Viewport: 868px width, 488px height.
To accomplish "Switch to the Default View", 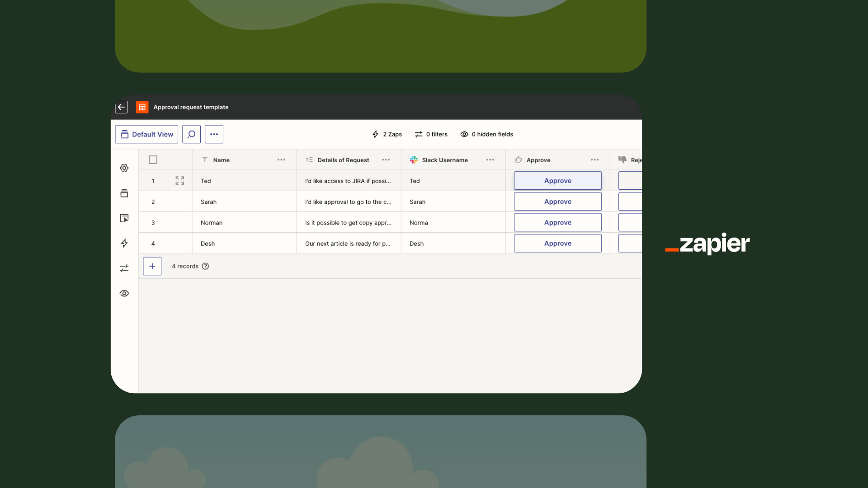I will coord(146,134).
